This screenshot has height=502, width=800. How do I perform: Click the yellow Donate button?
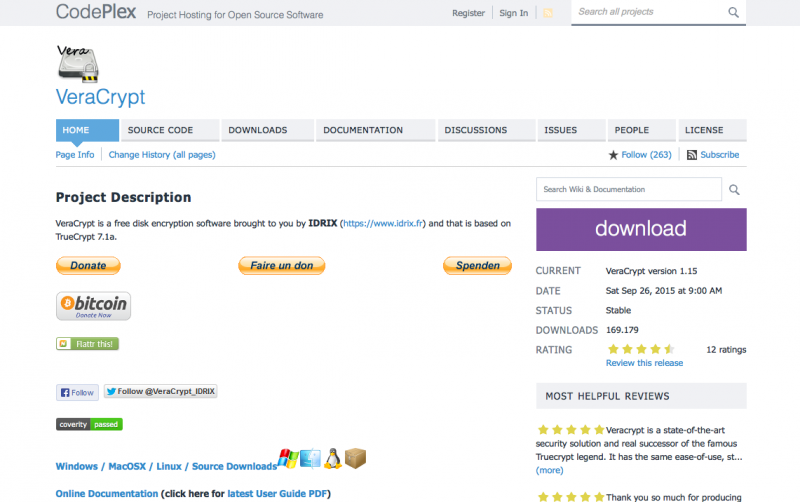(x=88, y=266)
